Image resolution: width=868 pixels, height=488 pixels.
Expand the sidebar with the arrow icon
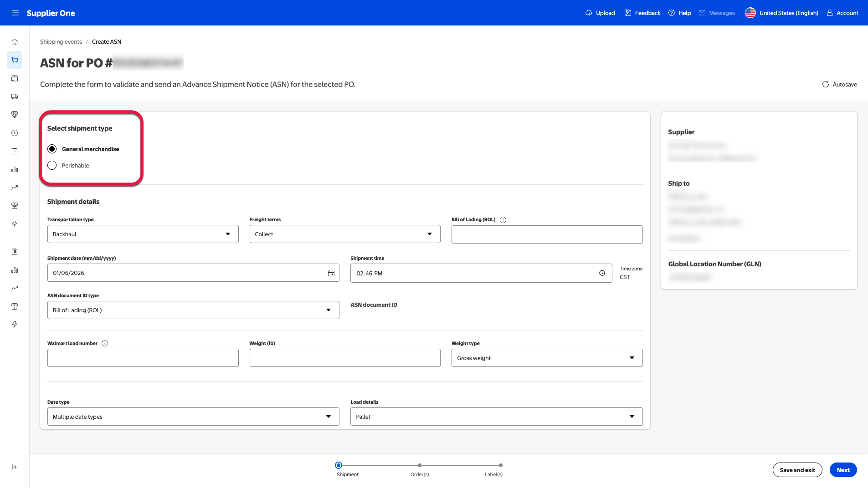point(15,467)
